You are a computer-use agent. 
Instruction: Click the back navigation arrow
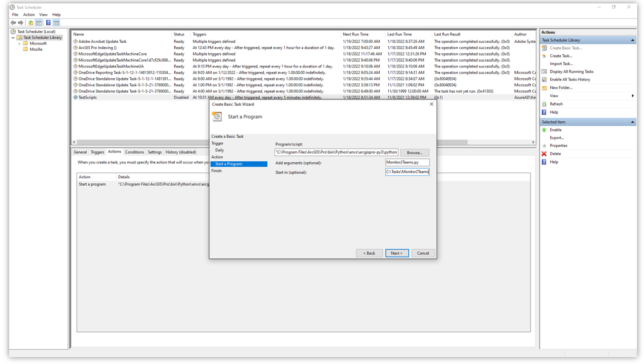coord(13,22)
